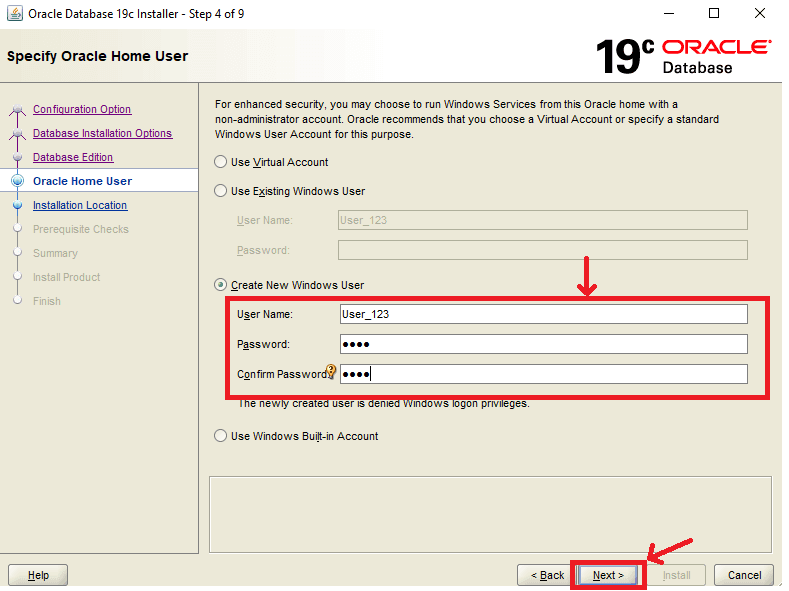The image size is (789, 591).
Task: Go to Database Installation Options step
Action: pos(102,133)
